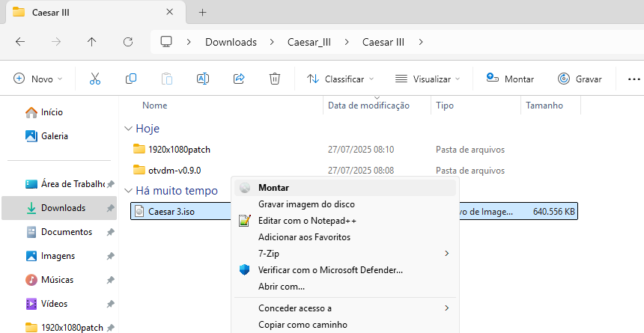This screenshot has width=644, height=333.
Task: Open the Visualizar view dropdown
Action: 428,79
